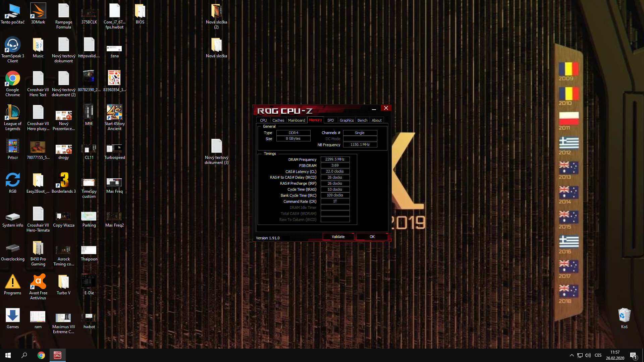This screenshot has width=644, height=362.
Task: Show hidden tray icons chevron
Action: [x=572, y=355]
